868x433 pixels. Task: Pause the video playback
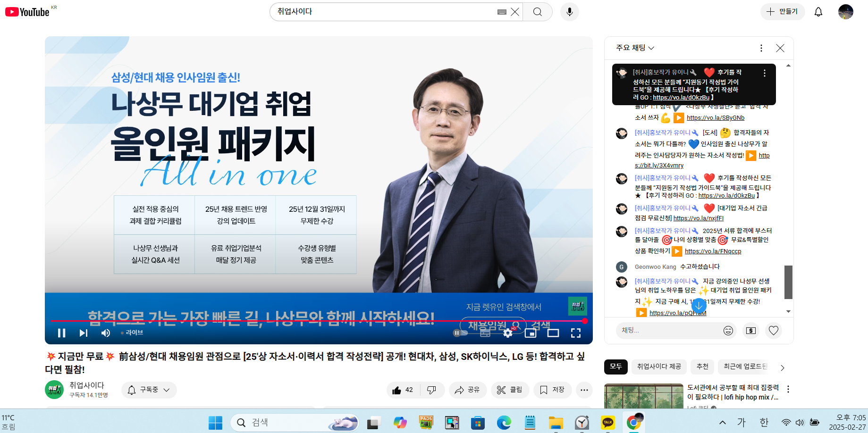pos(61,333)
